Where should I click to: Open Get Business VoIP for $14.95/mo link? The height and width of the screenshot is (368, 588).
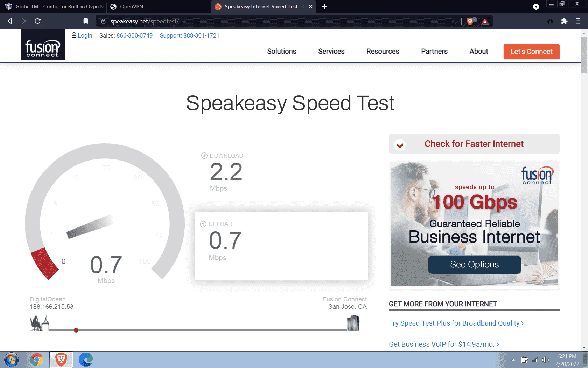point(444,344)
